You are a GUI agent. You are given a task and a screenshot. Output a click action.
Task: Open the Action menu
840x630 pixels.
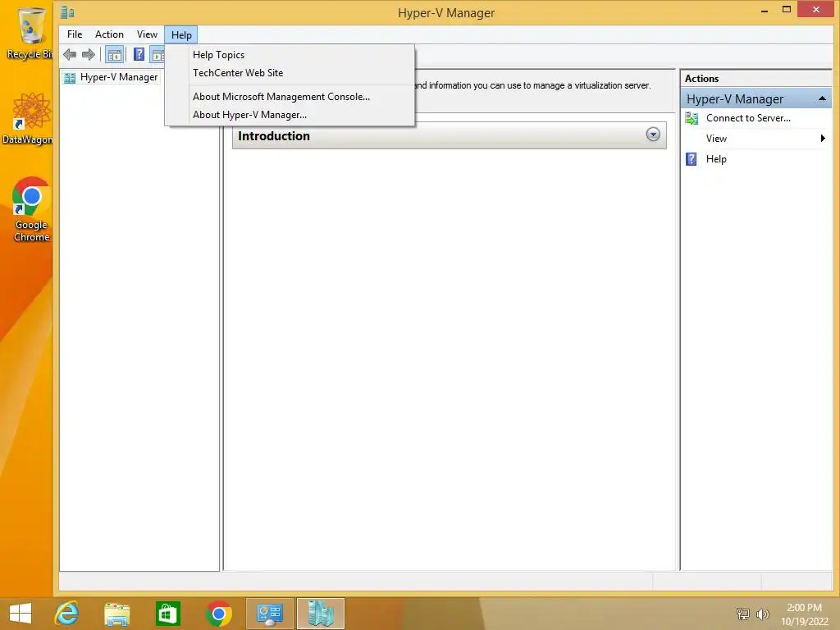click(109, 34)
